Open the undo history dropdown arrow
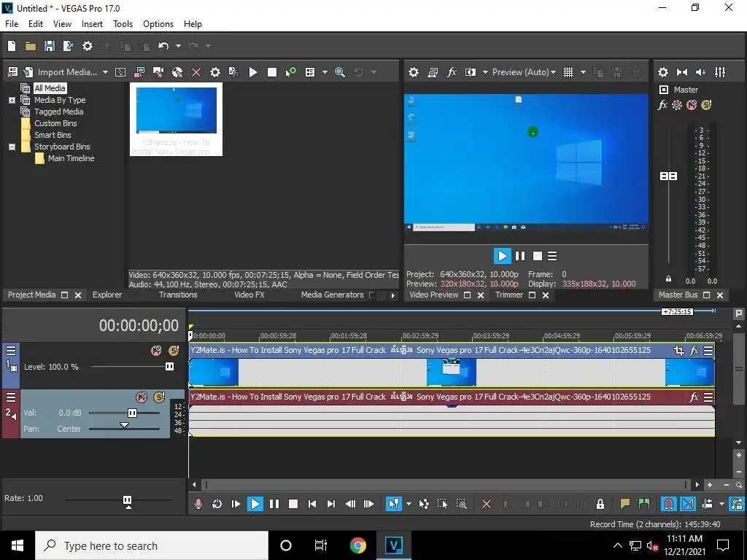The width and height of the screenshot is (747, 560). click(178, 46)
